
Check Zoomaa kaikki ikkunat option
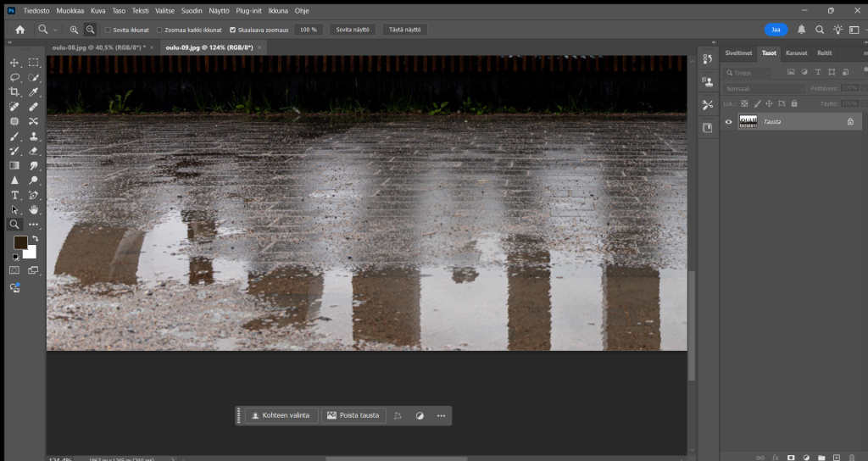coord(159,30)
